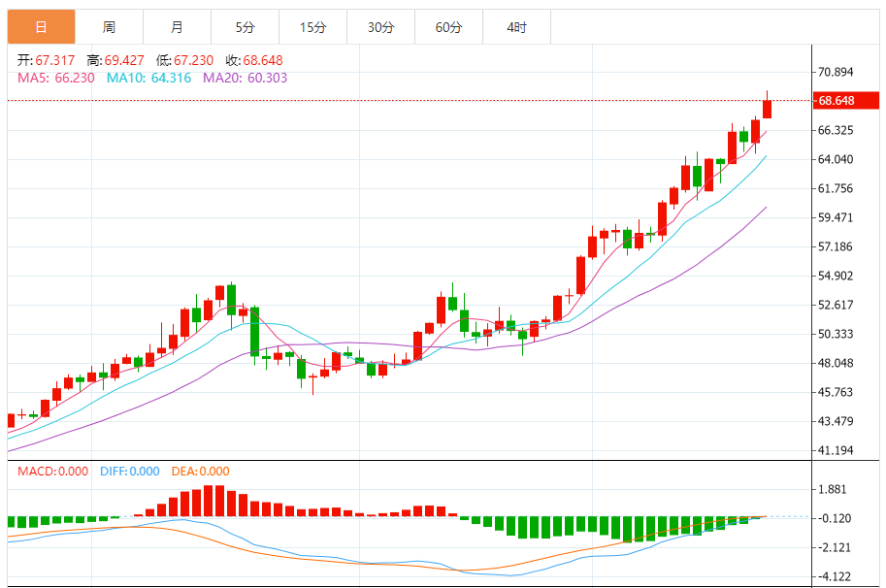The width and height of the screenshot is (886, 588).
Task: Click the red 68.648 current price tag
Action: tap(835, 101)
